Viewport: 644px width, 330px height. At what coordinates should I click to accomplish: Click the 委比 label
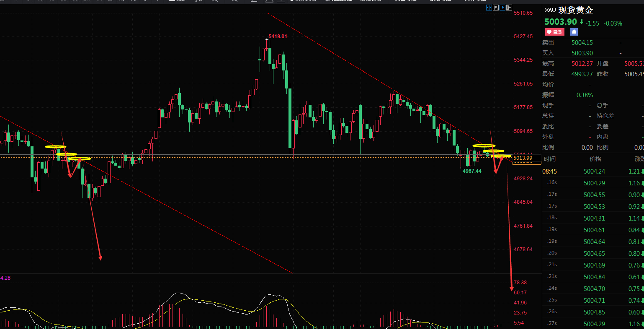point(548,127)
